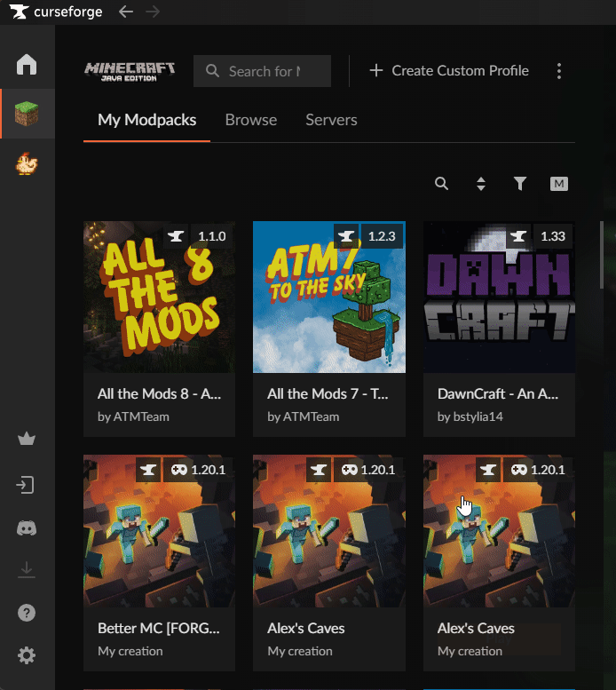Click gamepad 1.20.1 badge on Better MC card
The height and width of the screenshot is (690, 616).
point(198,470)
